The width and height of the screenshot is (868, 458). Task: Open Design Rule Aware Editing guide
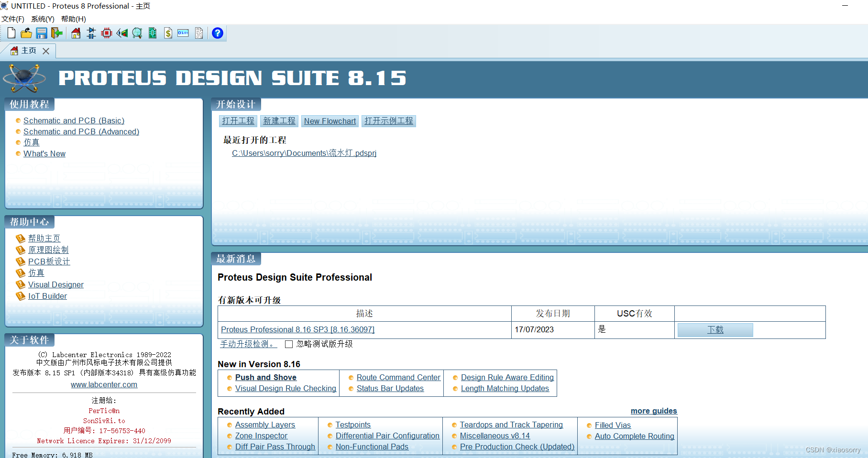coord(507,377)
